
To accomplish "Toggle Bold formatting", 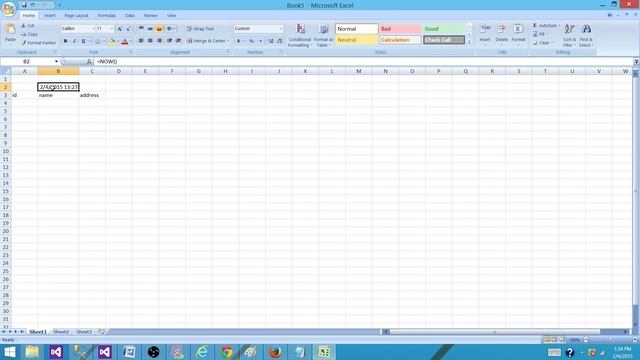I will 65,41.
